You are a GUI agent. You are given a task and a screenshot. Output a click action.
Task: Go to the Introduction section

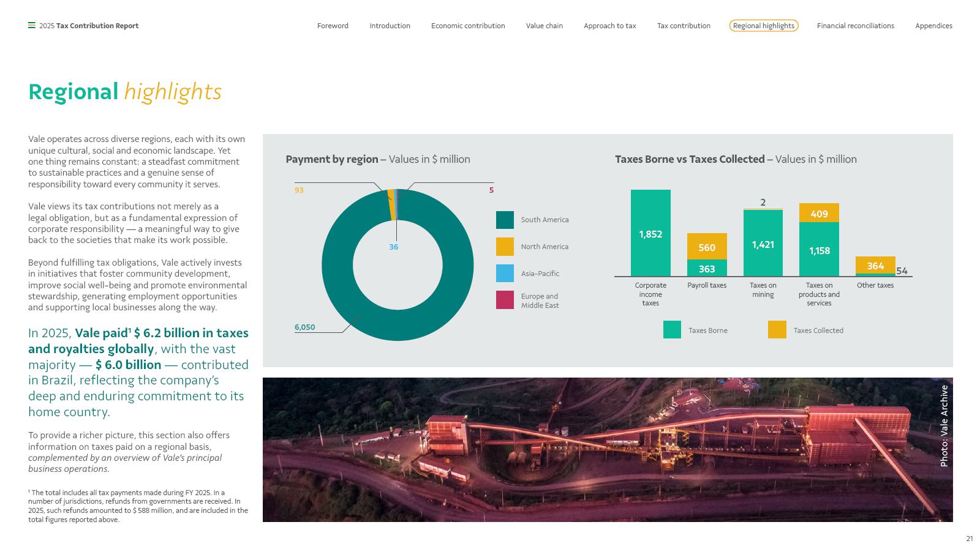pyautogui.click(x=390, y=26)
